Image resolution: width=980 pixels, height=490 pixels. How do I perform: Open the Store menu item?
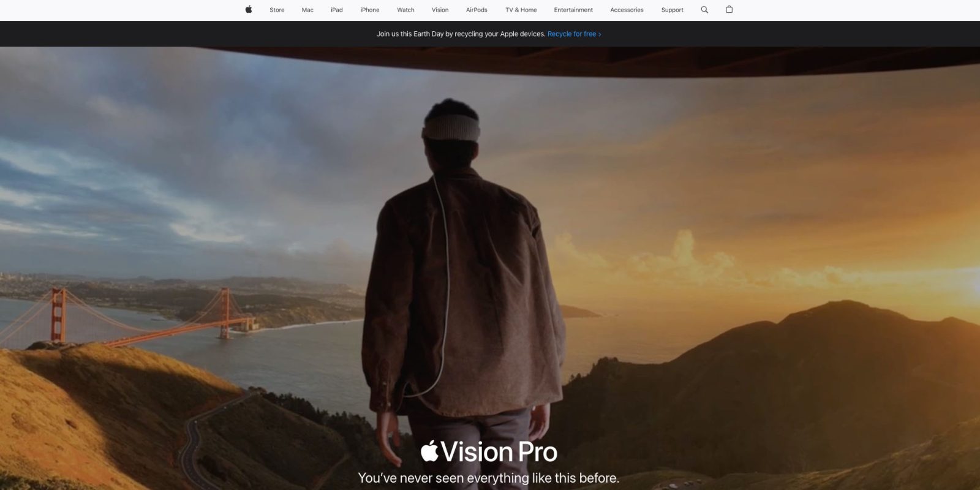click(x=277, y=10)
